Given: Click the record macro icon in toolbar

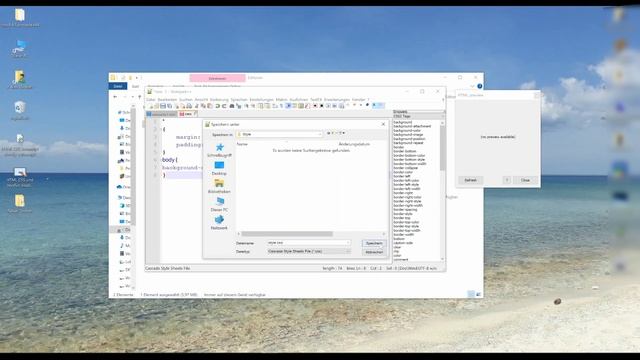Looking at the screenshot, I should (315, 106).
